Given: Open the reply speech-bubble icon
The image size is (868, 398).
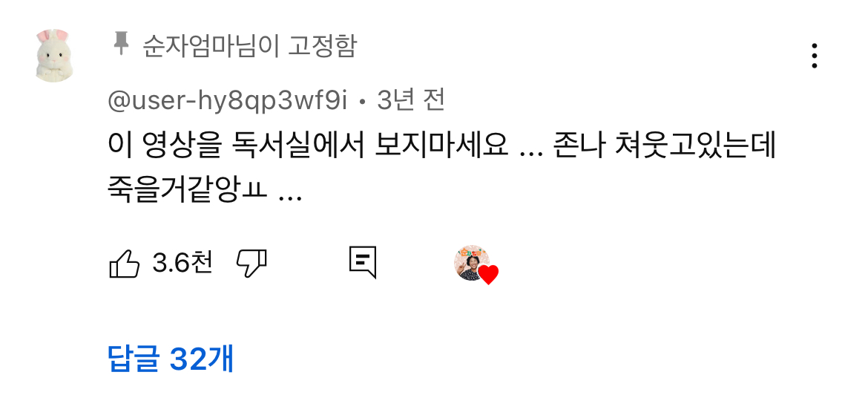Looking at the screenshot, I should coord(363,262).
